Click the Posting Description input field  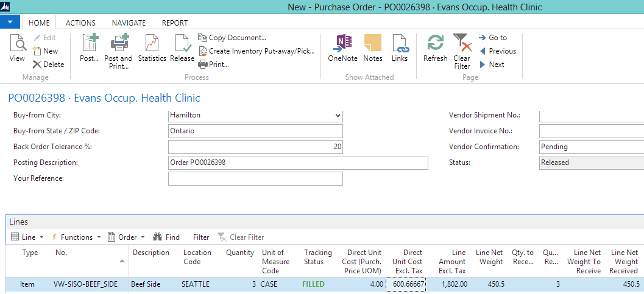(x=298, y=163)
